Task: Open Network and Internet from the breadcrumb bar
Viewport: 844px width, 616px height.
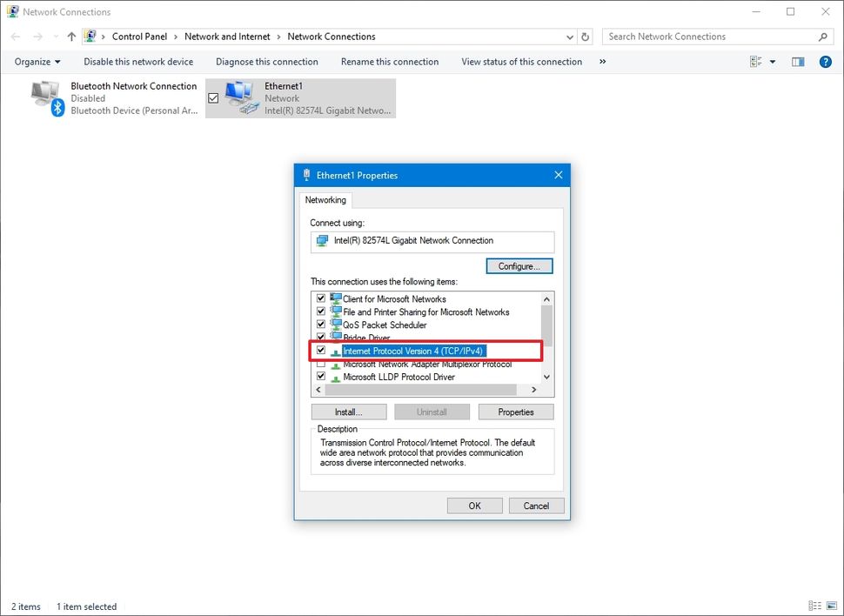Action: pos(227,37)
